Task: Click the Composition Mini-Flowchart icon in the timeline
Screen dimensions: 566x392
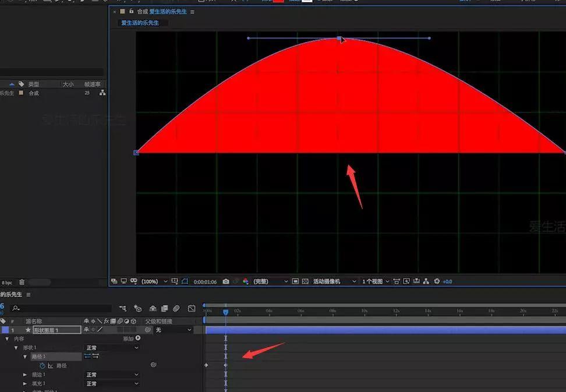Action: (x=123, y=308)
